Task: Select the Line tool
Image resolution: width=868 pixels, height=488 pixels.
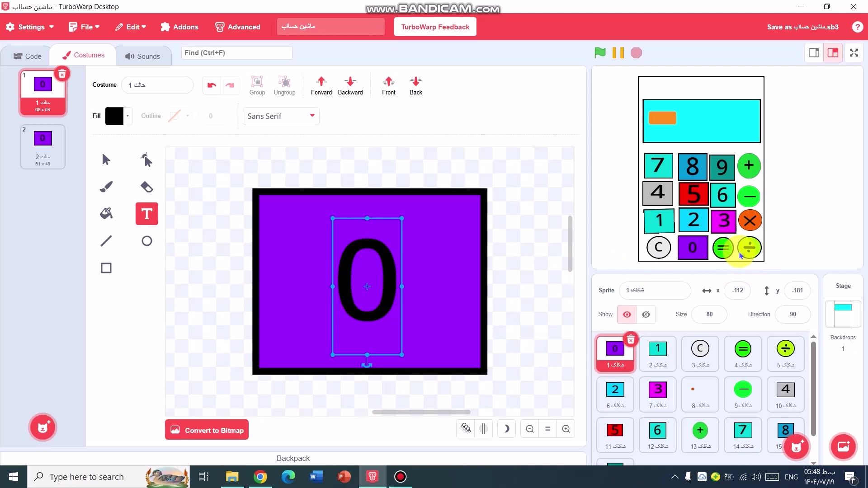Action: [106, 241]
